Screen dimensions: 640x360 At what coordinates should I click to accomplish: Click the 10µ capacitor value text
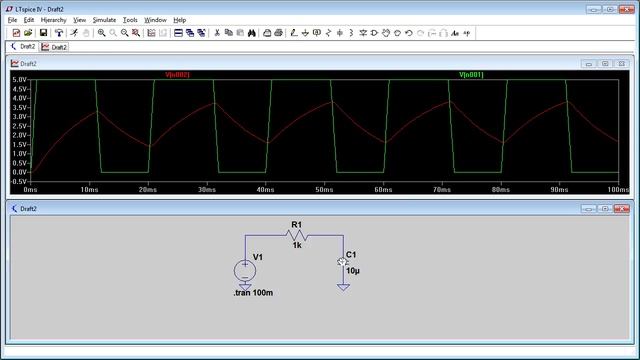(353, 271)
